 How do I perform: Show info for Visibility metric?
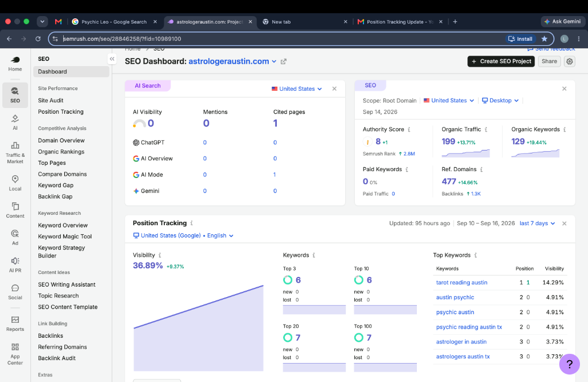click(160, 255)
